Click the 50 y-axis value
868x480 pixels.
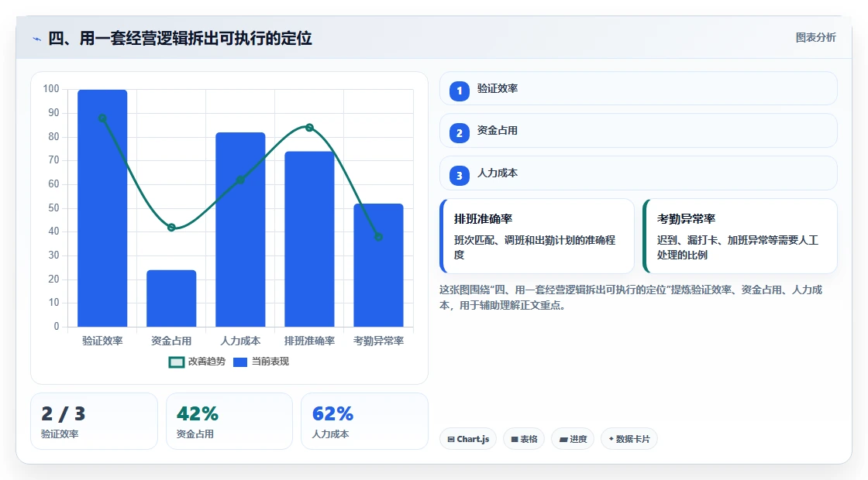pyautogui.click(x=53, y=208)
